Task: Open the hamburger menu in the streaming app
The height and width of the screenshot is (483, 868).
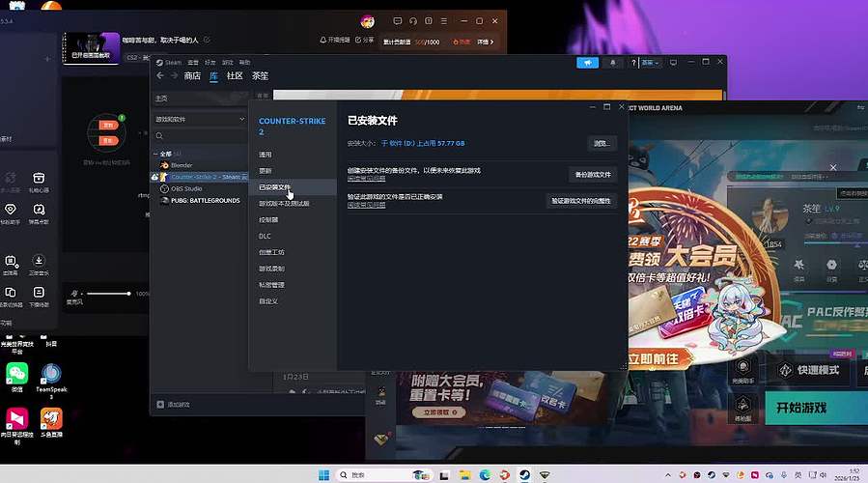Action: pyautogui.click(x=444, y=21)
